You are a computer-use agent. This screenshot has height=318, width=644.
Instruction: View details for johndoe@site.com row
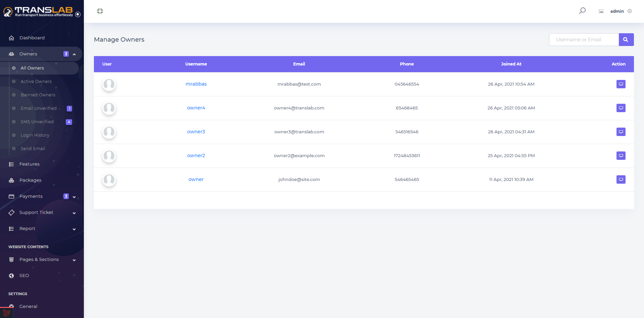621,179
